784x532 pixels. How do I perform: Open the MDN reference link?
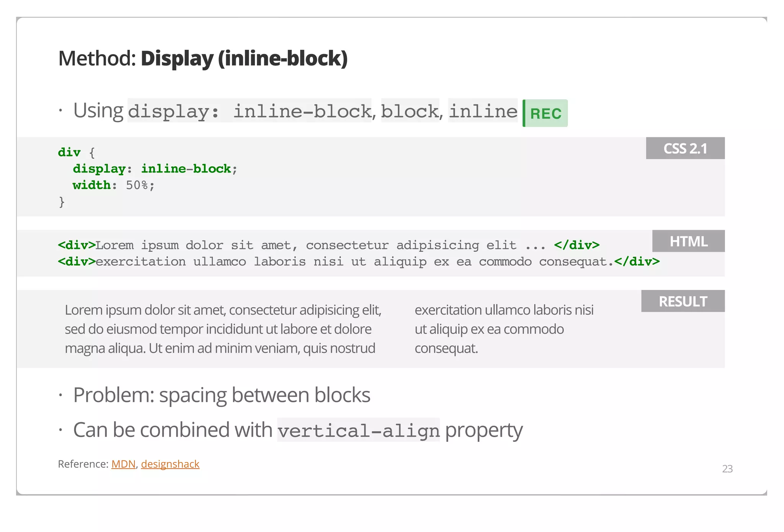[x=123, y=464]
